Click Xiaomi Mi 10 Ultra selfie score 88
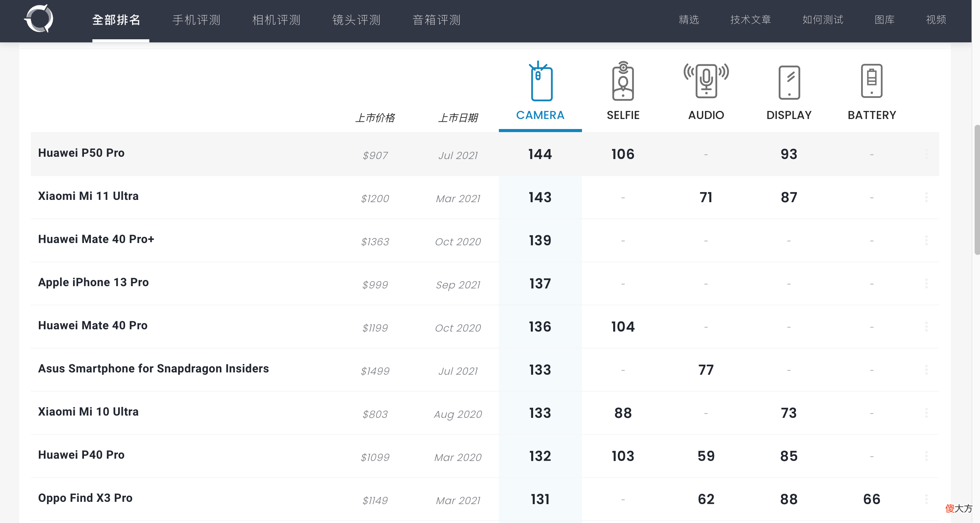Screen dimensions: 980x523 (623, 413)
